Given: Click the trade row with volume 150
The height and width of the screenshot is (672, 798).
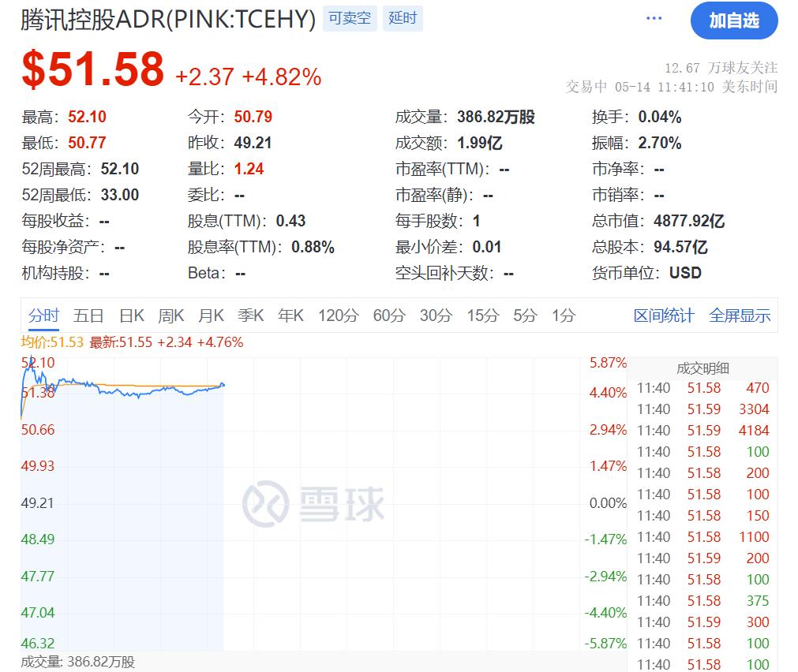Looking at the screenshot, I should [702, 516].
